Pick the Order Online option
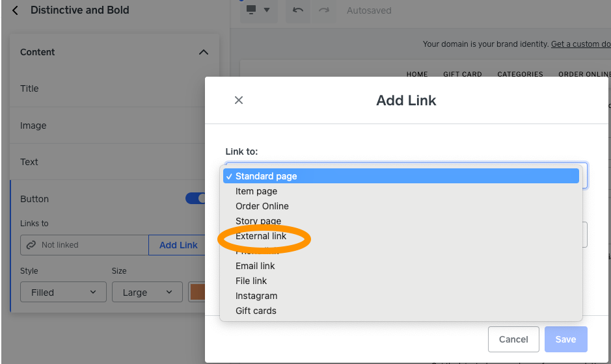The width and height of the screenshot is (611, 364). coord(262,206)
